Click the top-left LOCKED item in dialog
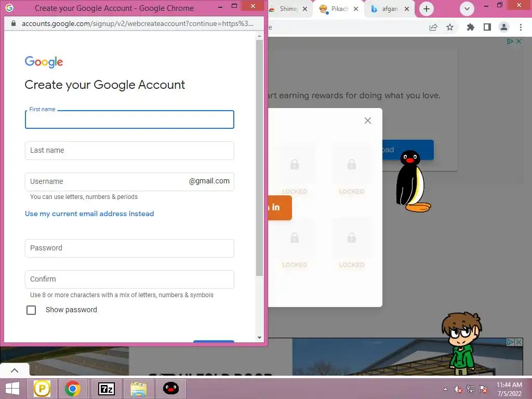Viewport: 532px width, 399px height. [295, 171]
